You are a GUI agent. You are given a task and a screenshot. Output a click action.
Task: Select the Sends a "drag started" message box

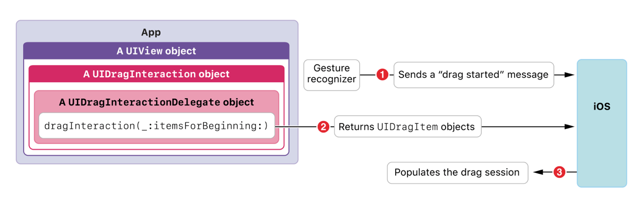[474, 75]
